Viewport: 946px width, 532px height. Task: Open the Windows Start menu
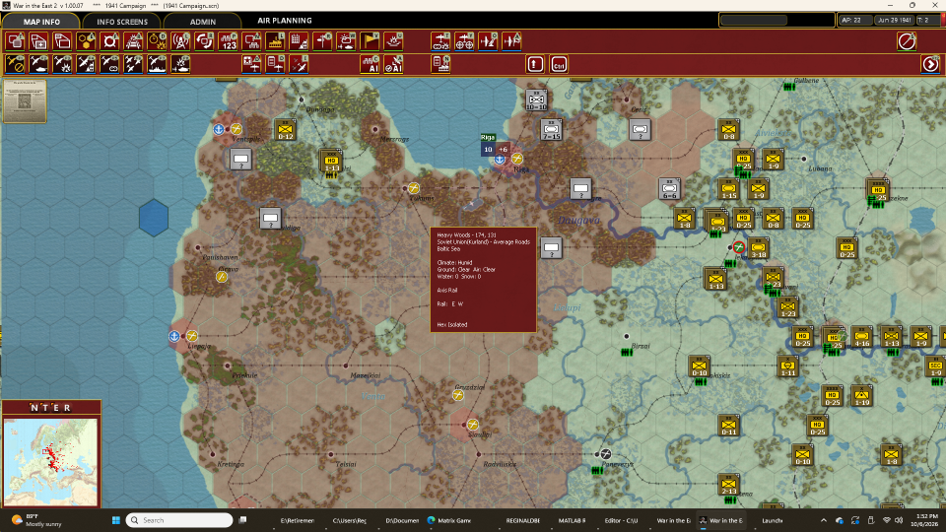(x=116, y=520)
